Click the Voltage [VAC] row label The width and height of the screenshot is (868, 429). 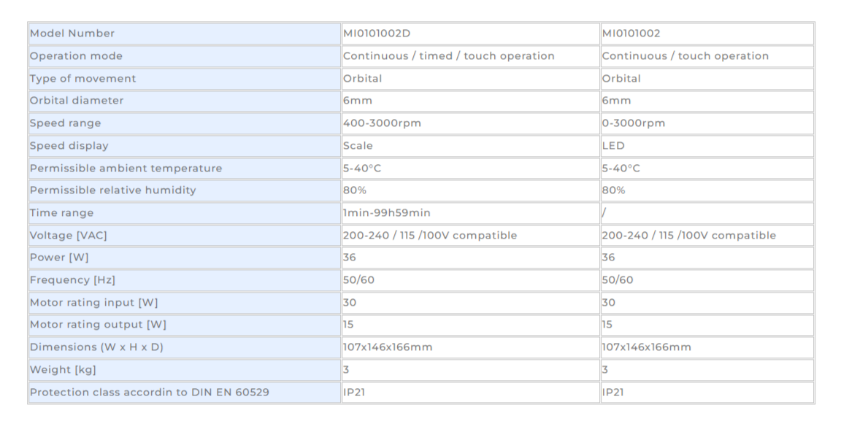pyautogui.click(x=185, y=236)
